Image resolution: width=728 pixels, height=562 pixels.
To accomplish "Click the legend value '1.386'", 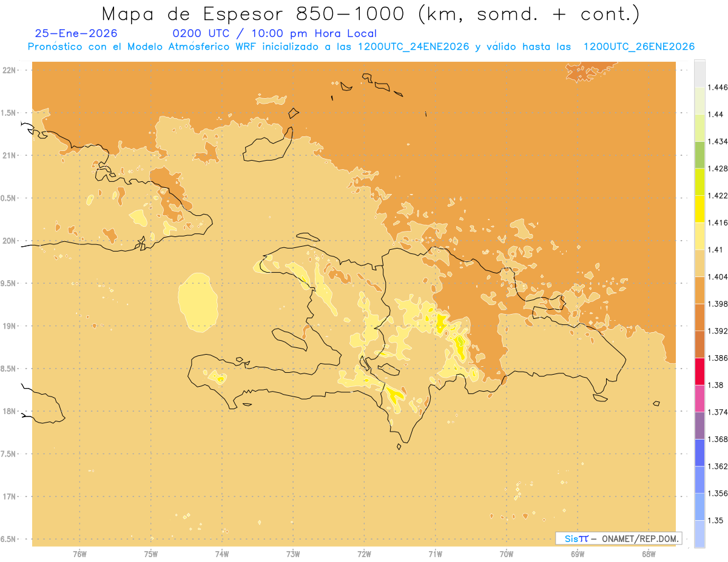I will [718, 358].
